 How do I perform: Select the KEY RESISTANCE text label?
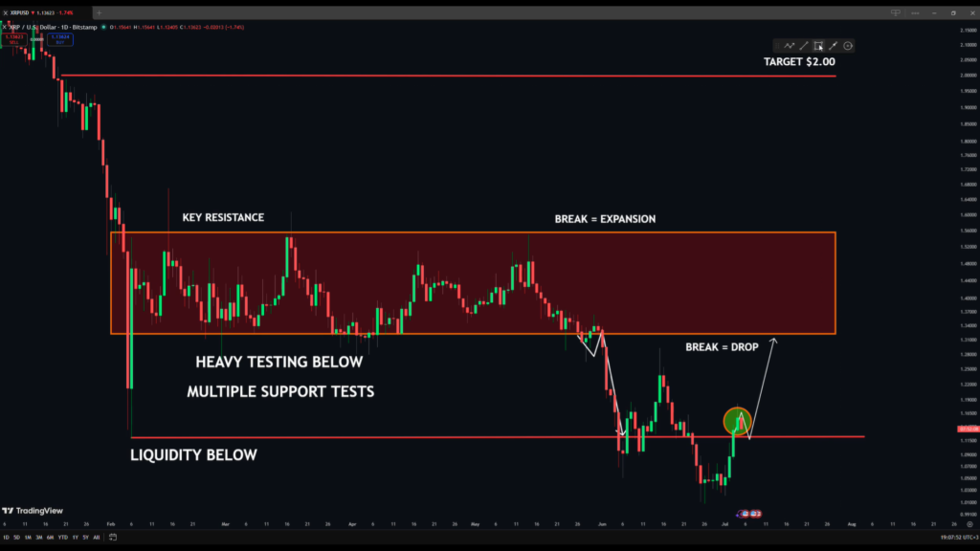[223, 217]
